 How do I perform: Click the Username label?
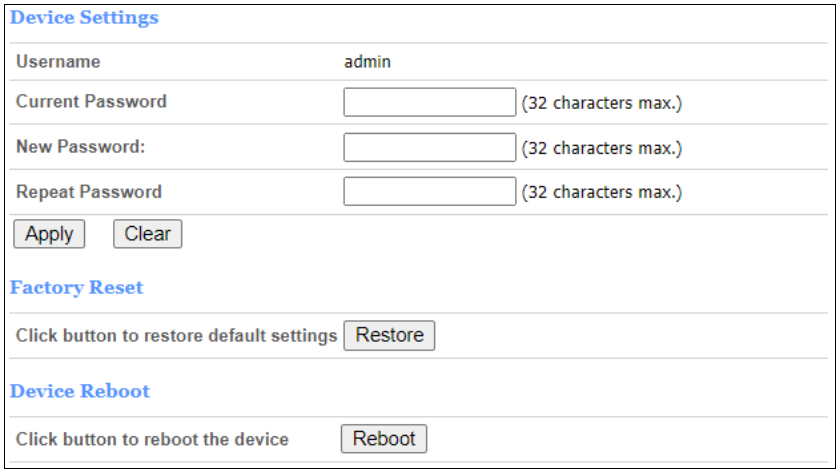point(58,62)
